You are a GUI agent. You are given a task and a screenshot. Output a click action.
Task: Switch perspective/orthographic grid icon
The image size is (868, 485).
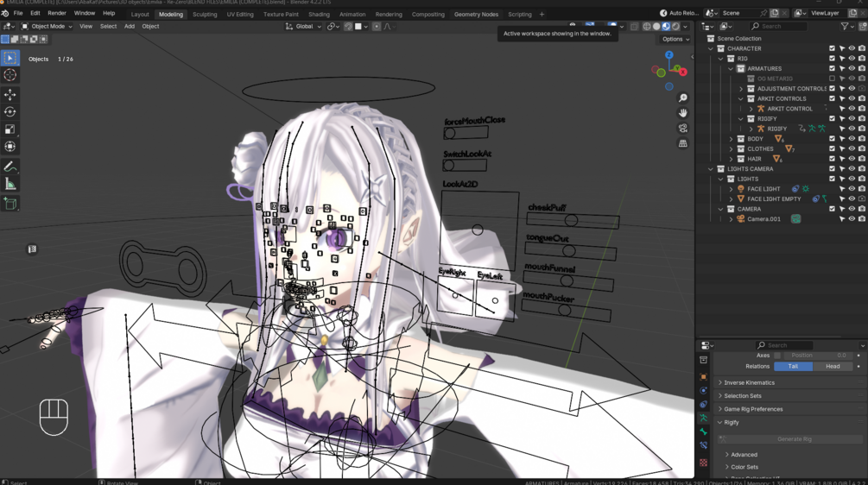(x=683, y=144)
